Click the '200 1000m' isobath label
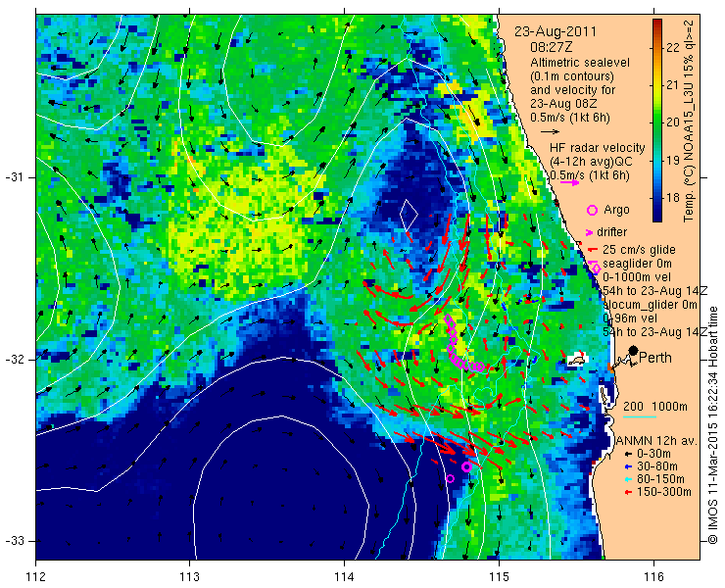The width and height of the screenshot is (725, 588). (x=655, y=407)
